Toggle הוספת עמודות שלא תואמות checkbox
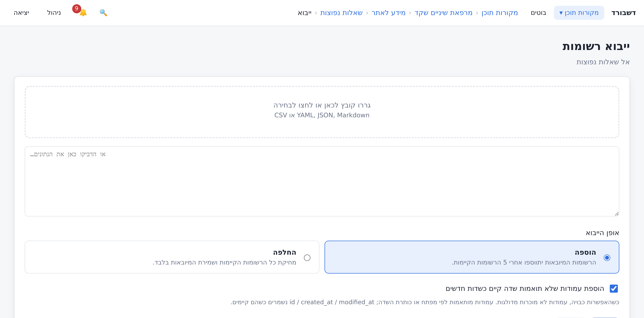The image size is (644, 318). click(x=614, y=289)
